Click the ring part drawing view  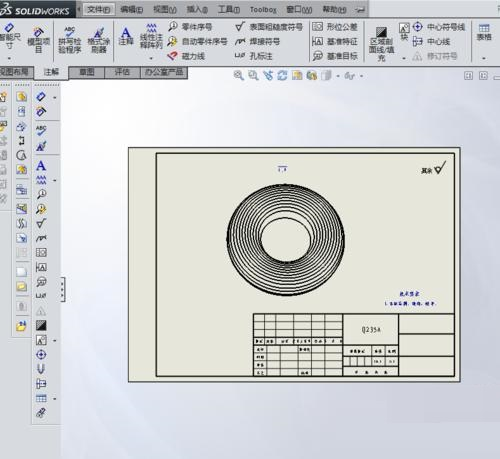(286, 239)
